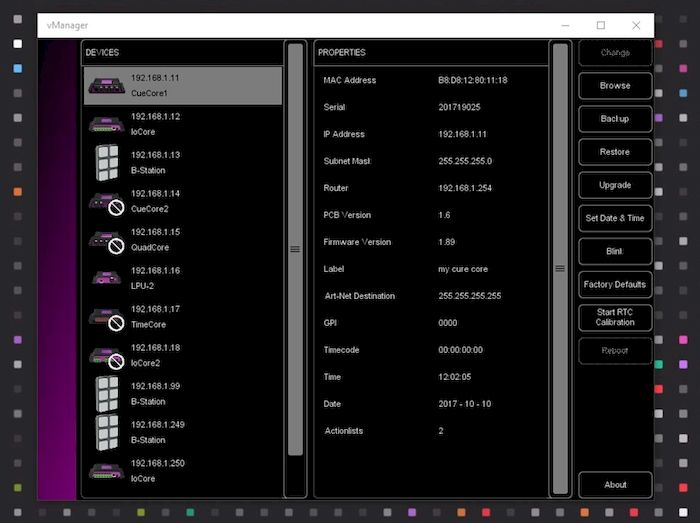The image size is (700, 523).
Task: Click the Change button
Action: 615,53
